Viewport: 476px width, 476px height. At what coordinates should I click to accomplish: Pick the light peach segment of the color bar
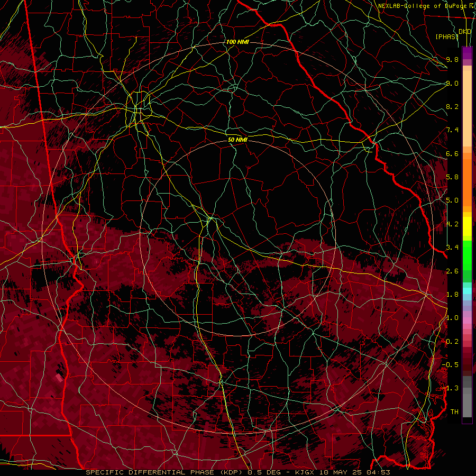pyautogui.click(x=467, y=109)
